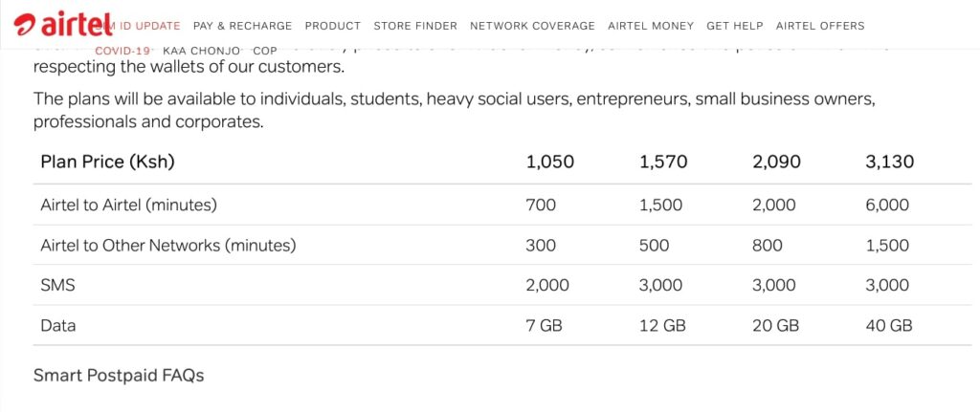Open the PAY & RECHARGE menu

(242, 26)
